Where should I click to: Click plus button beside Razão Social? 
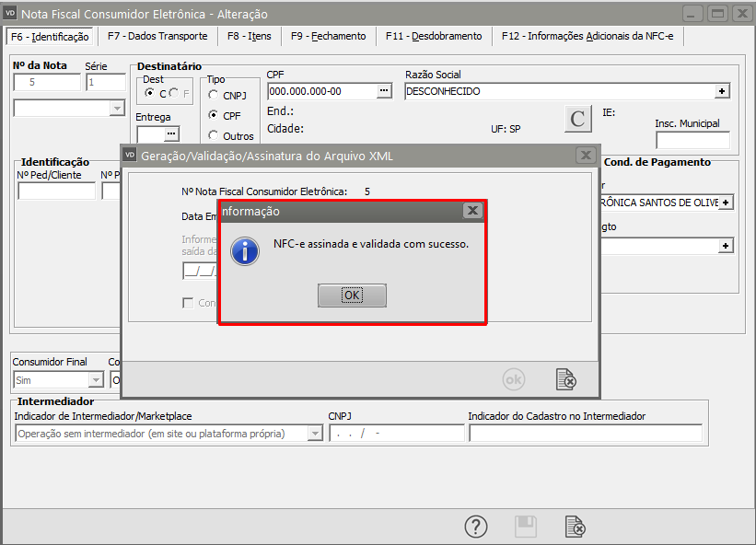pos(722,91)
